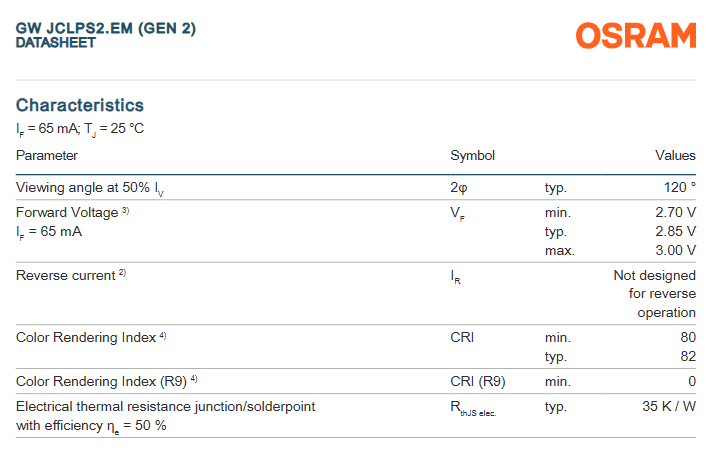Click the 2.70 V minimum forward voltage
This screenshot has height=471, width=709.
[674, 212]
